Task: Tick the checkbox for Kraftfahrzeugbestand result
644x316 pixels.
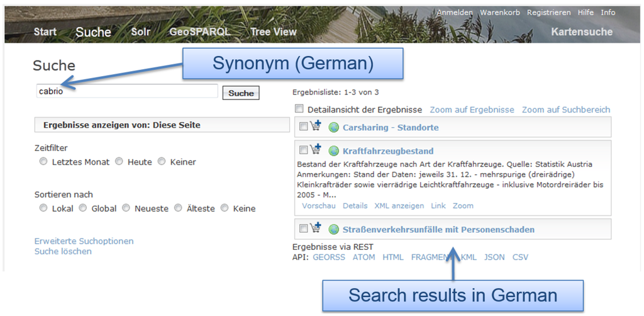Action: [x=303, y=150]
